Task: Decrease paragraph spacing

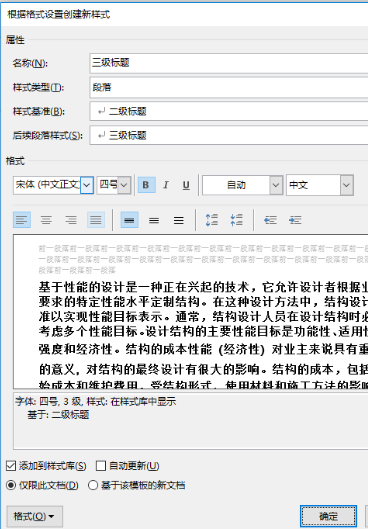Action: point(237,220)
